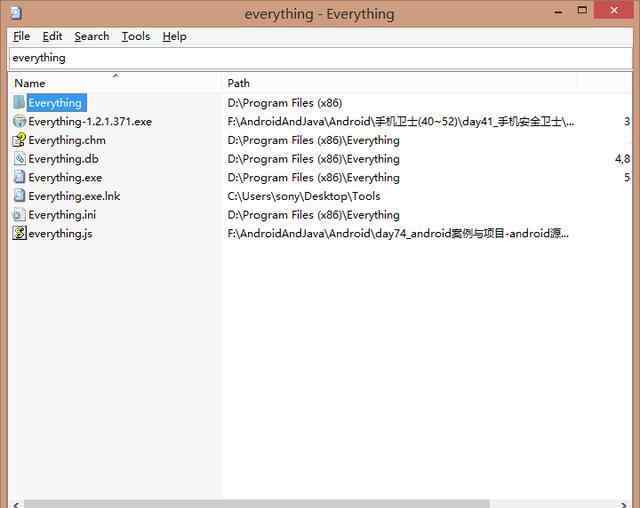Click the Everything.ini file icon

[19, 215]
